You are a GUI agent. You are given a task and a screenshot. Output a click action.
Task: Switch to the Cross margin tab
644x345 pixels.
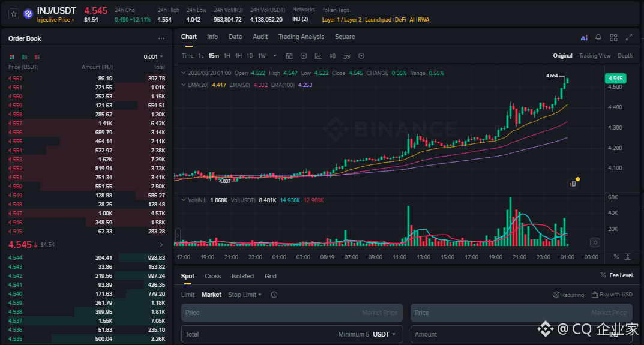click(x=212, y=276)
